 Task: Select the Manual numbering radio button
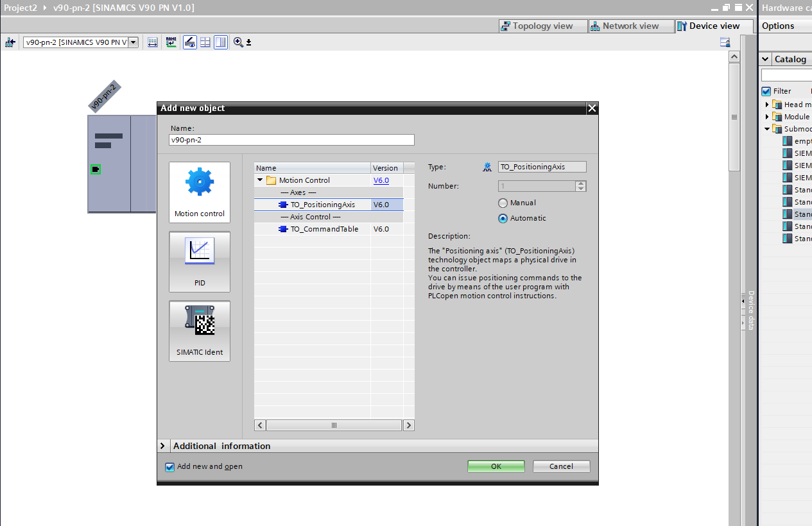pos(503,203)
